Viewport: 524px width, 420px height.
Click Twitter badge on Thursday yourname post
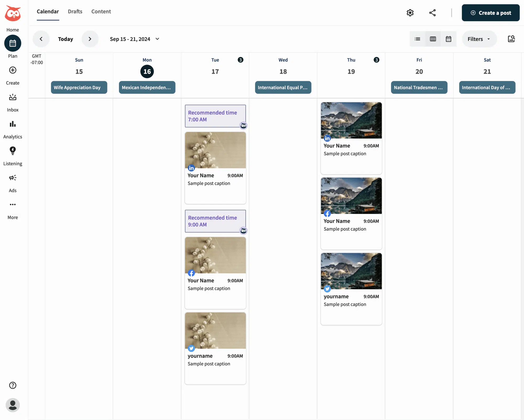327,289
